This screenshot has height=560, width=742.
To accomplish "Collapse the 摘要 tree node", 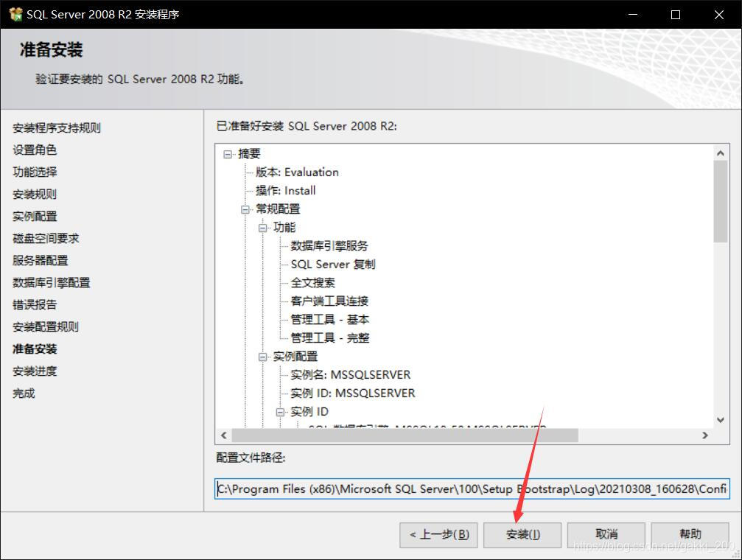I will pos(227,153).
